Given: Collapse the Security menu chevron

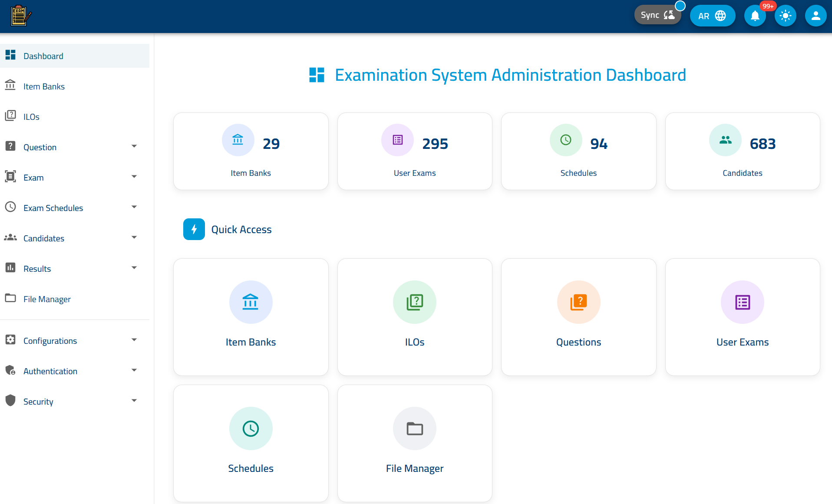Looking at the screenshot, I should pos(134,401).
